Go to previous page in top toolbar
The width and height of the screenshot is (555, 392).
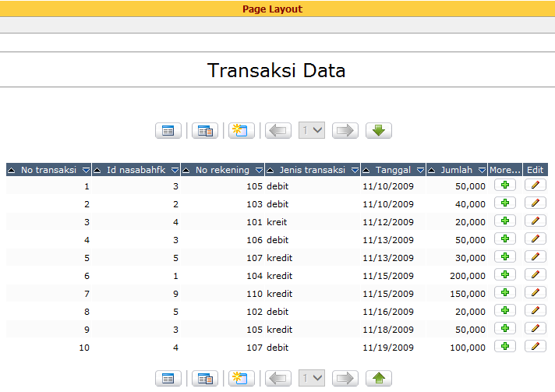click(x=278, y=131)
